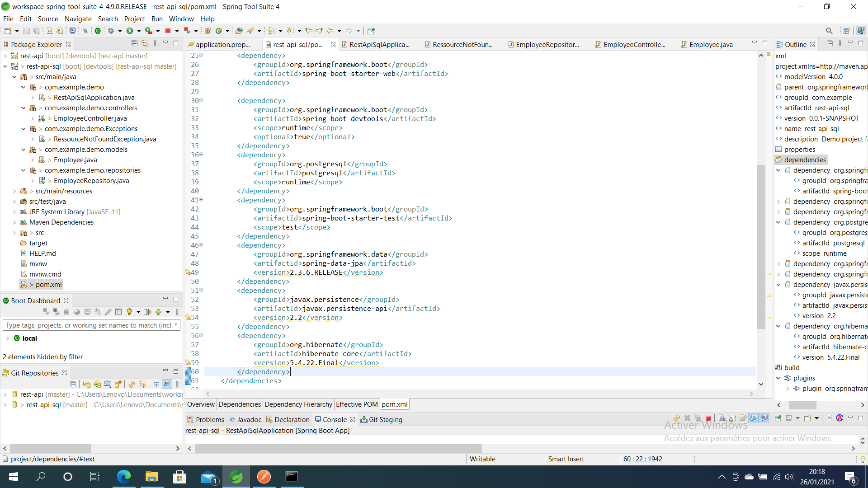Image resolution: width=868 pixels, height=488 pixels.
Task: Click the Console horizontal scrollbar thumb
Action: 338,448
